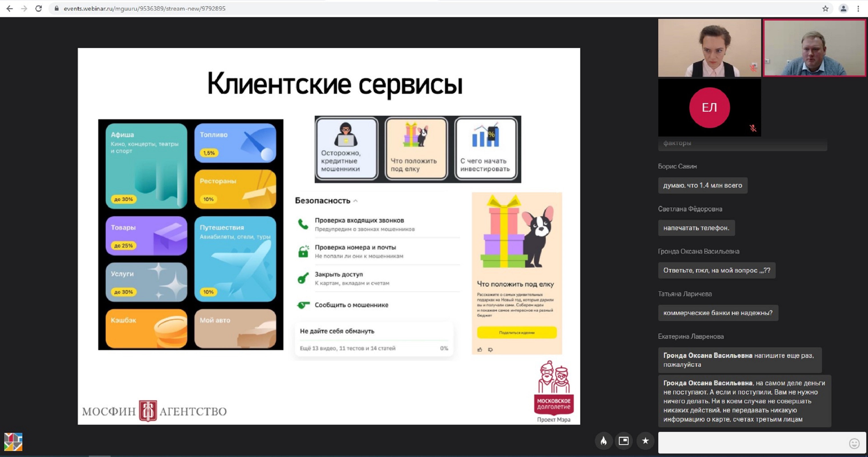868x457 pixels.
Task: Click the browser back arrow
Action: [x=9, y=8]
